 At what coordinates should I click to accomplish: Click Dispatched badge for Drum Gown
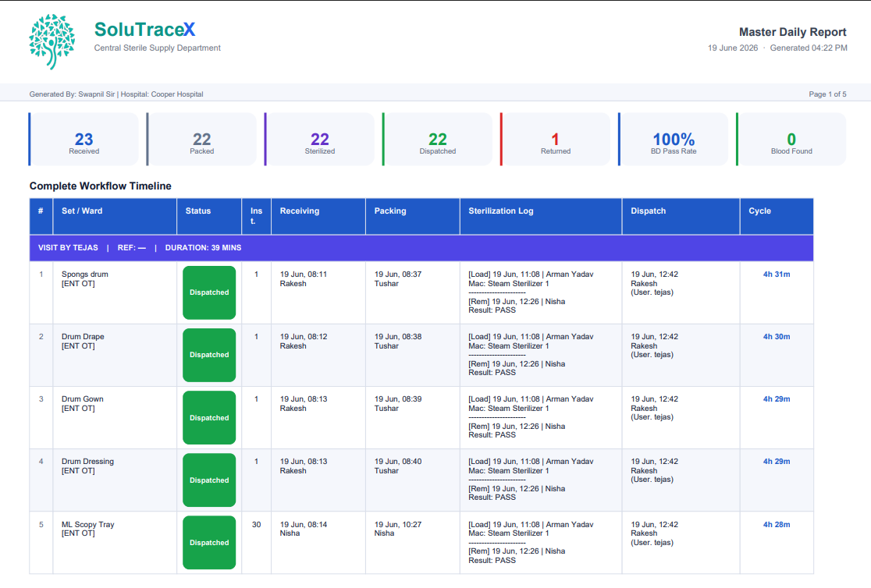coord(209,417)
